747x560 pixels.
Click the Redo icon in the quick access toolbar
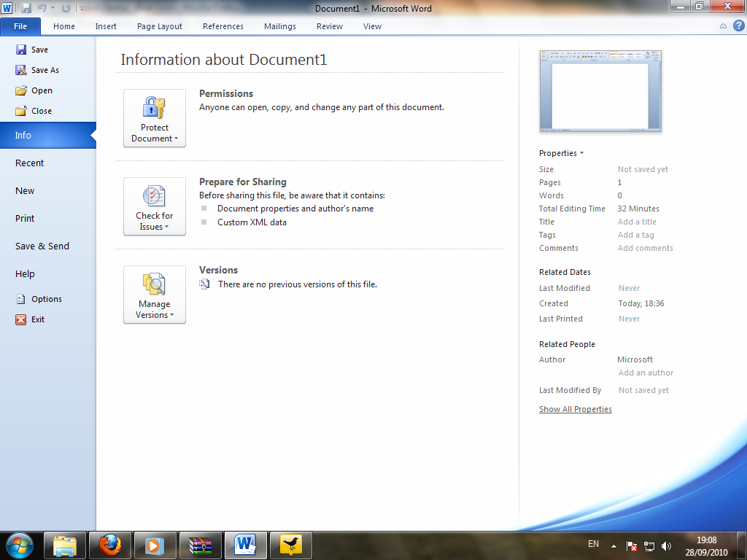click(66, 8)
